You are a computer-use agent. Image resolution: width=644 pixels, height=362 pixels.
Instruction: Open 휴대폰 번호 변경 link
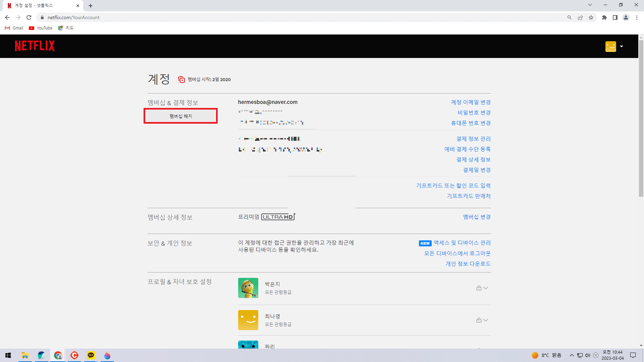(471, 123)
